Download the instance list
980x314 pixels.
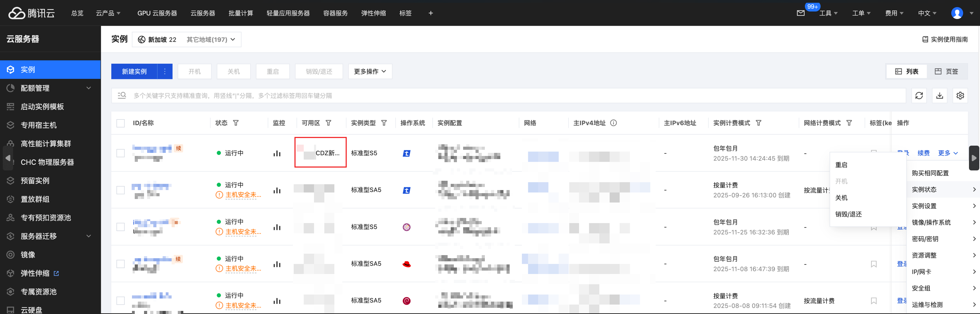[939, 95]
